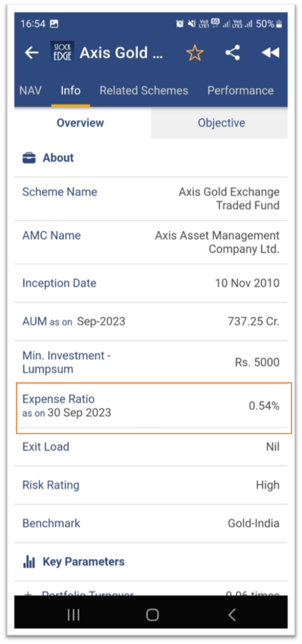Screen dimensions: 302x644
Task: Tap the StockEdge logo icon
Action: pyautogui.click(x=62, y=52)
